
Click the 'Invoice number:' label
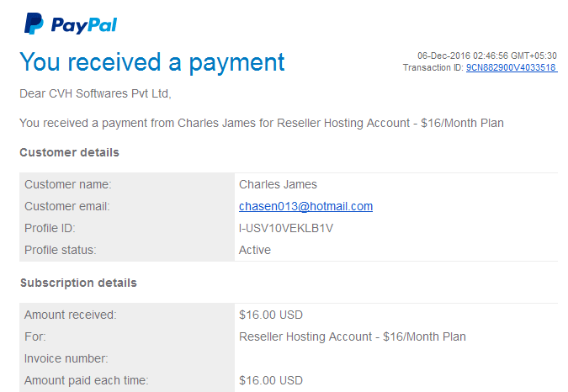tap(66, 358)
